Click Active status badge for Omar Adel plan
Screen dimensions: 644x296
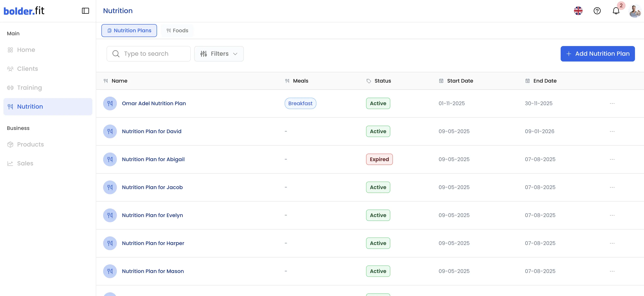click(378, 103)
